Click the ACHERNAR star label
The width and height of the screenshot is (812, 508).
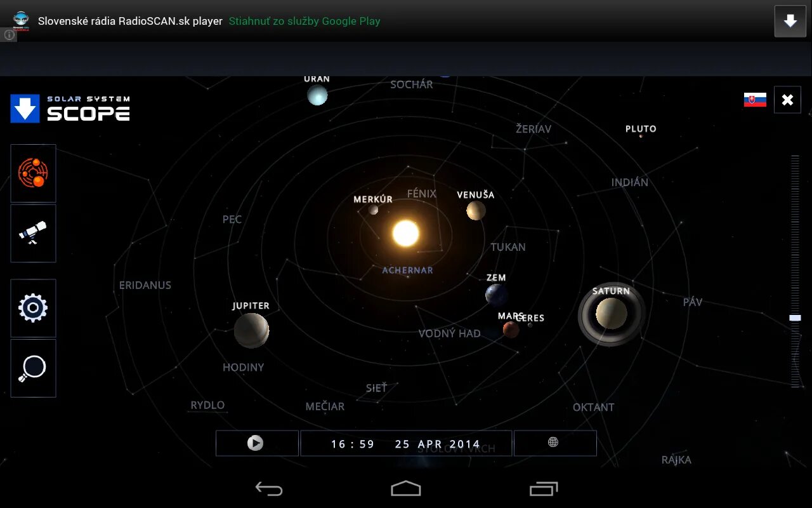pyautogui.click(x=407, y=270)
